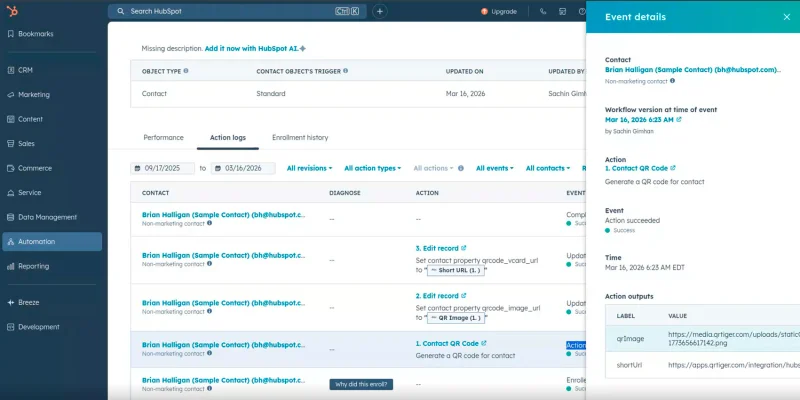Viewport: 800px width, 400px height.
Task: Expand the All revisions dropdown
Action: pos(309,168)
